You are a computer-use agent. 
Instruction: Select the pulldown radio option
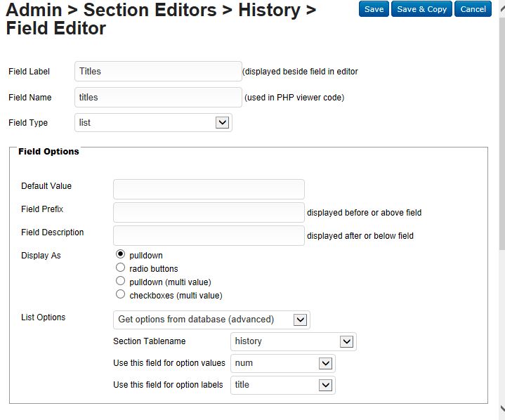coord(120,254)
